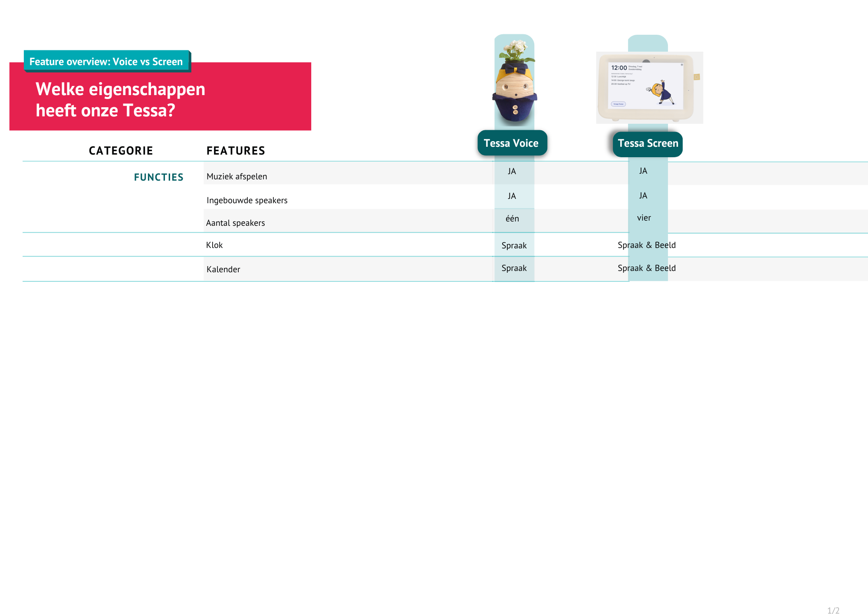Click the 1/2 page number
868x614 pixels.
click(x=833, y=610)
